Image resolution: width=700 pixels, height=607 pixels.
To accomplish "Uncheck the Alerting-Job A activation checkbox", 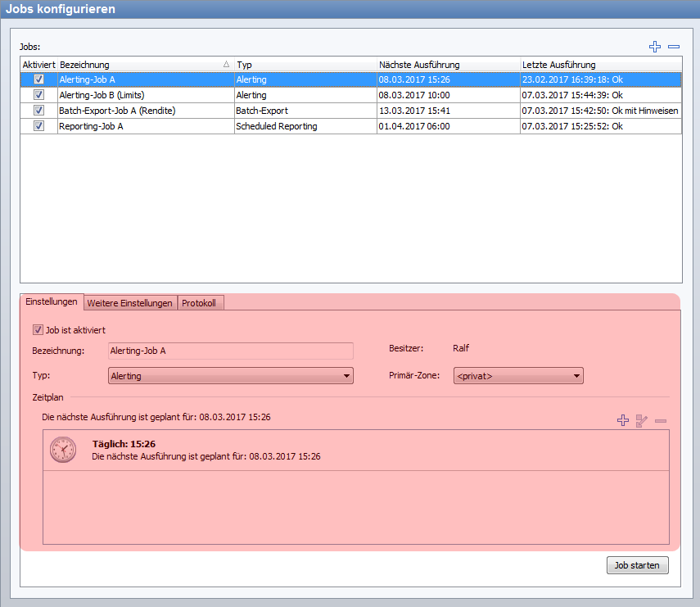I will (x=38, y=79).
